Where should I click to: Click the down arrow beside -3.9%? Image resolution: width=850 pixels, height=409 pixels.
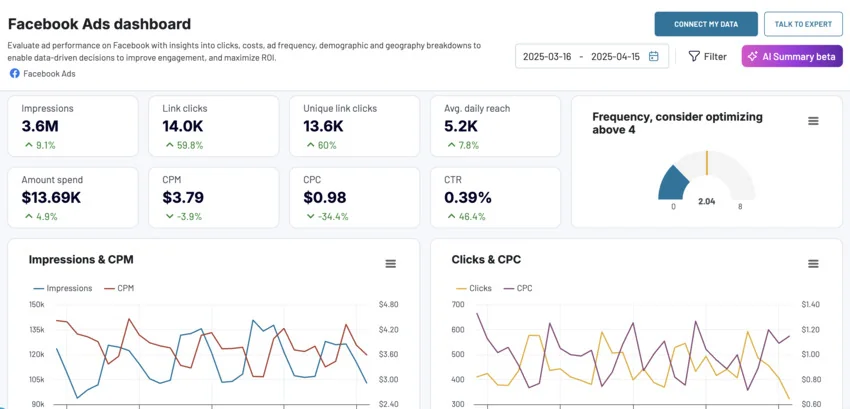(169, 216)
